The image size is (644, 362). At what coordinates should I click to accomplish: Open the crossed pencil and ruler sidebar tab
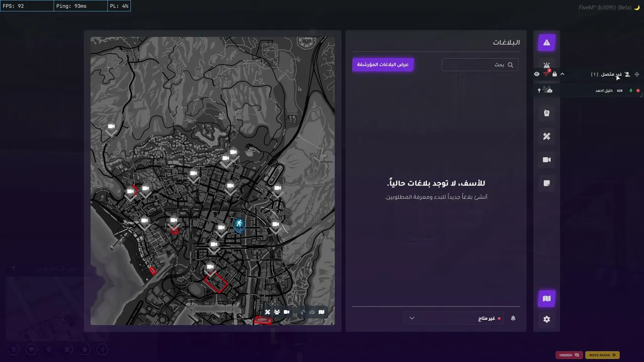(x=546, y=136)
